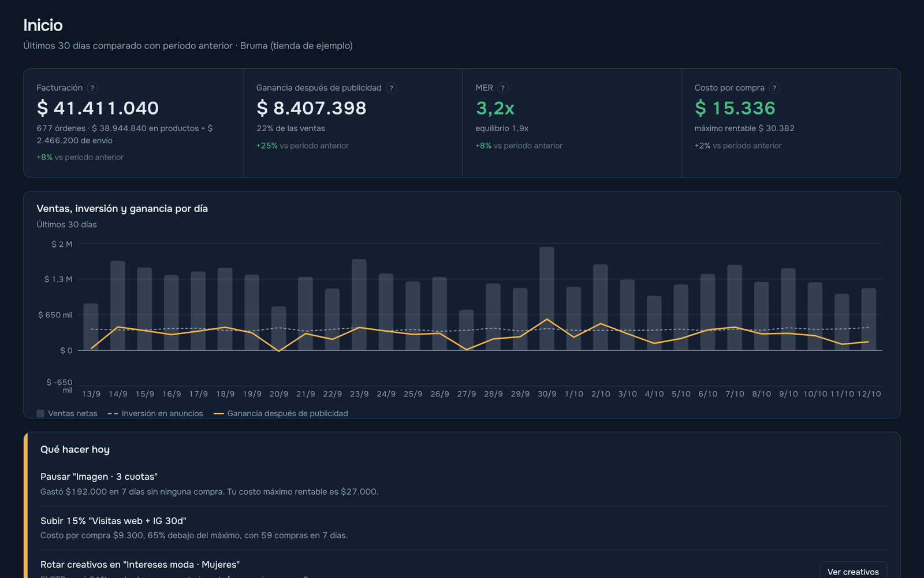
Task: Click the $ 2 M axis label
Action: (62, 244)
